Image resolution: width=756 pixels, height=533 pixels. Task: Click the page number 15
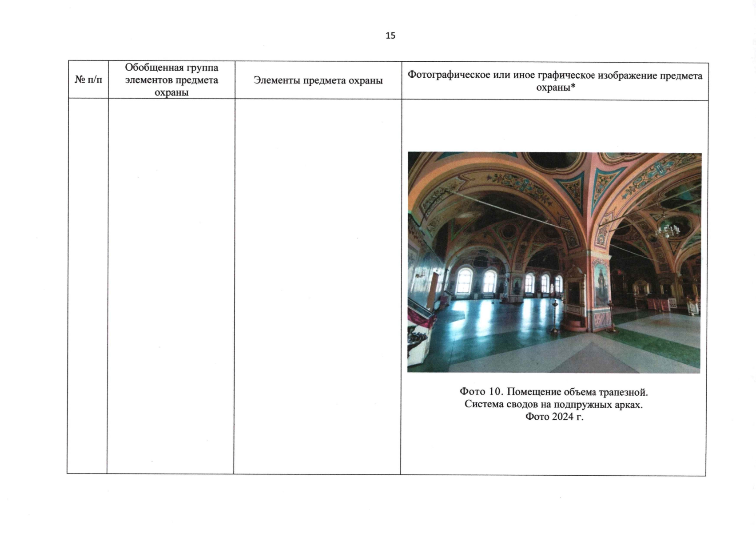pos(390,36)
